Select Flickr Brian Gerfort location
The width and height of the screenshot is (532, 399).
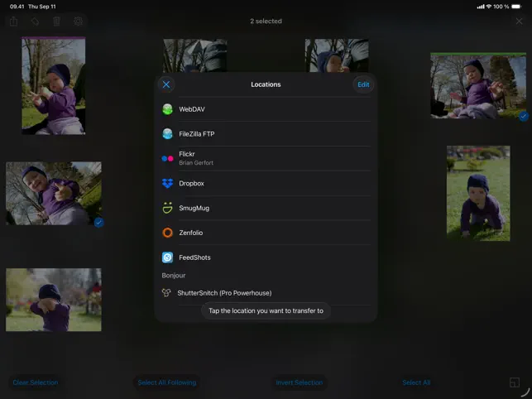click(266, 159)
